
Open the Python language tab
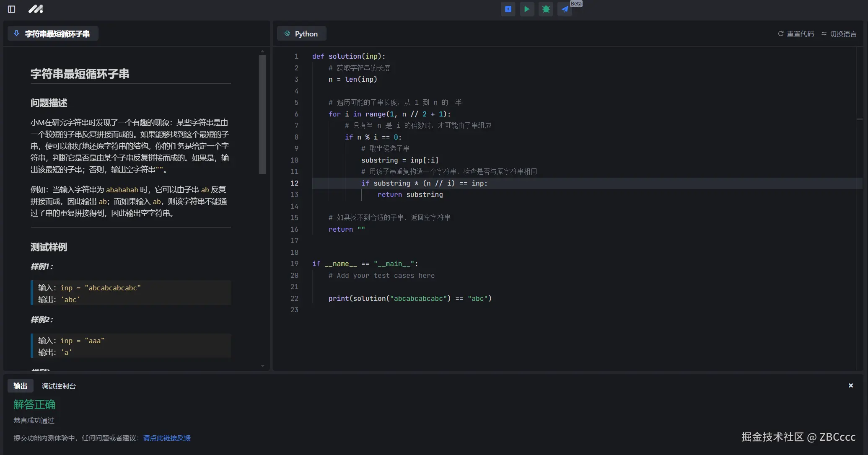tap(301, 34)
